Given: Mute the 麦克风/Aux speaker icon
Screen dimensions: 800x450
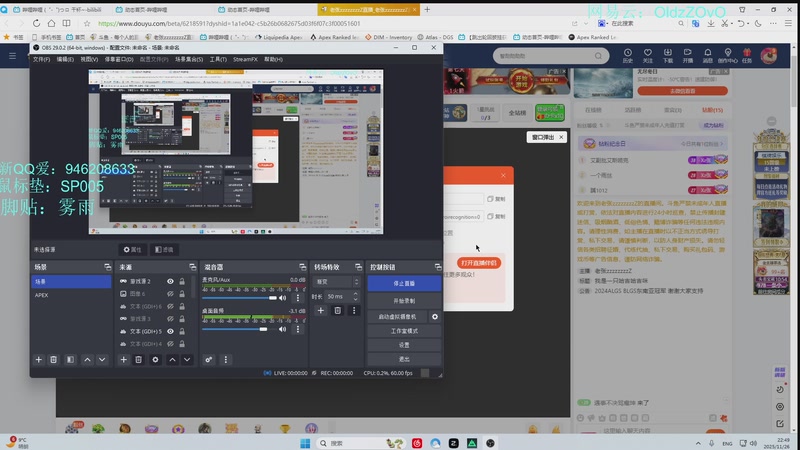Looking at the screenshot, I should point(283,298).
